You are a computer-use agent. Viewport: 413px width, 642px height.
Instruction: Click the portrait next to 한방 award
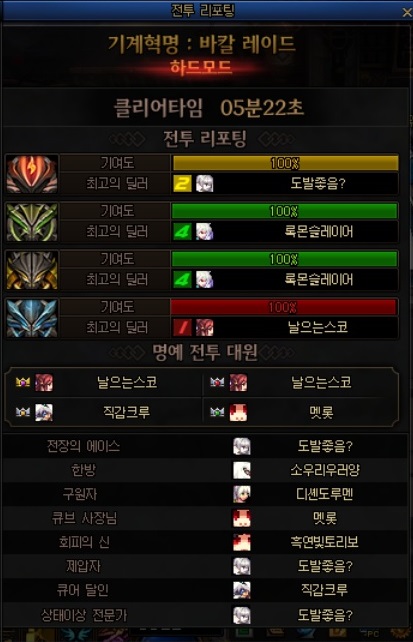tap(241, 470)
